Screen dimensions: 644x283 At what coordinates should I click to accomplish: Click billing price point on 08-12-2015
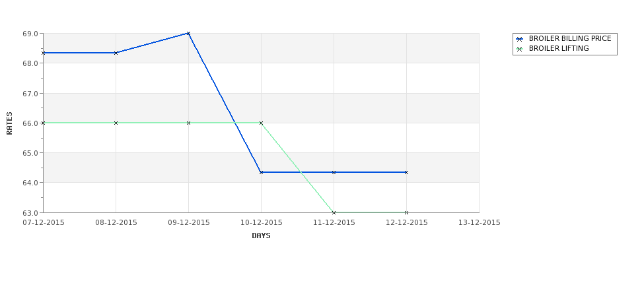(x=116, y=53)
